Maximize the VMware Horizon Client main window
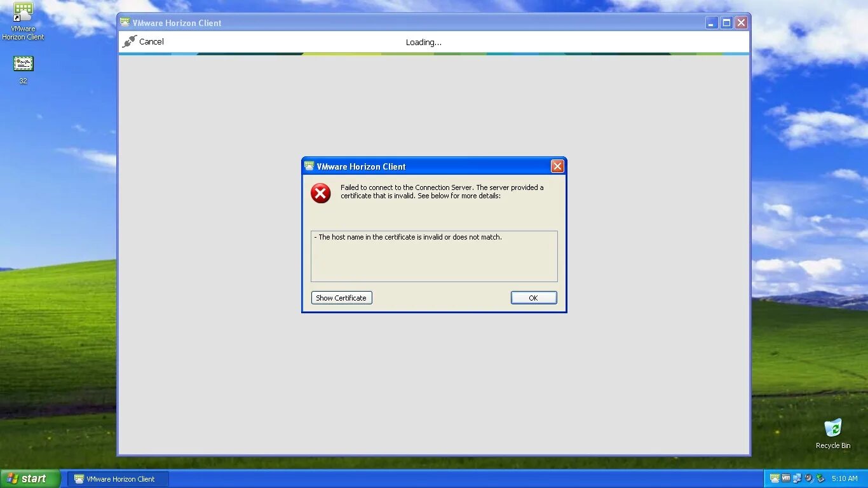 pyautogui.click(x=726, y=23)
